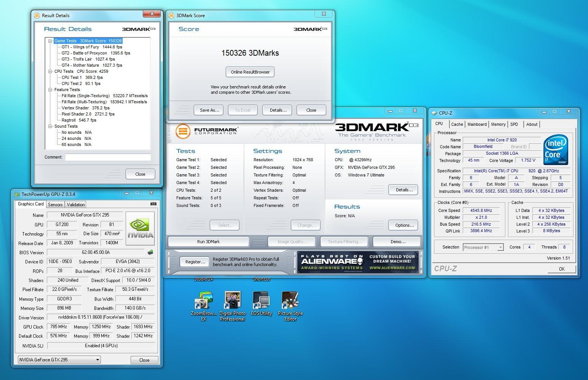Click Details in 3DMark Score window

[278, 110]
